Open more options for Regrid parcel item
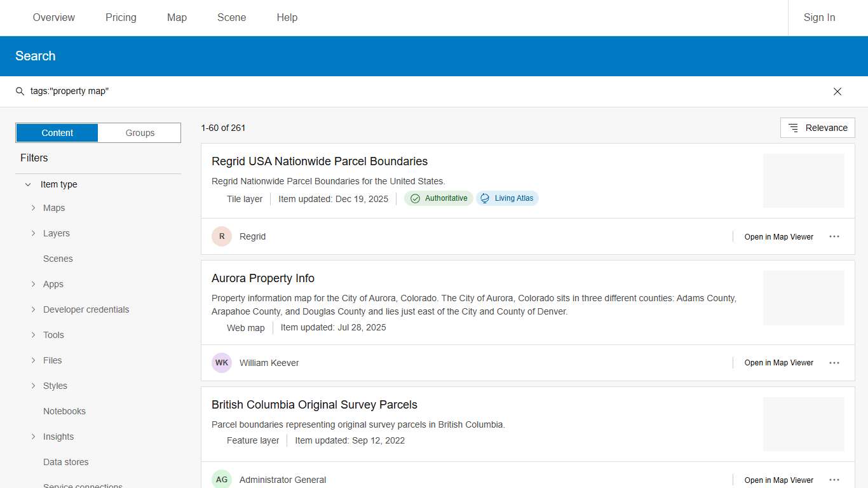 pyautogui.click(x=834, y=236)
